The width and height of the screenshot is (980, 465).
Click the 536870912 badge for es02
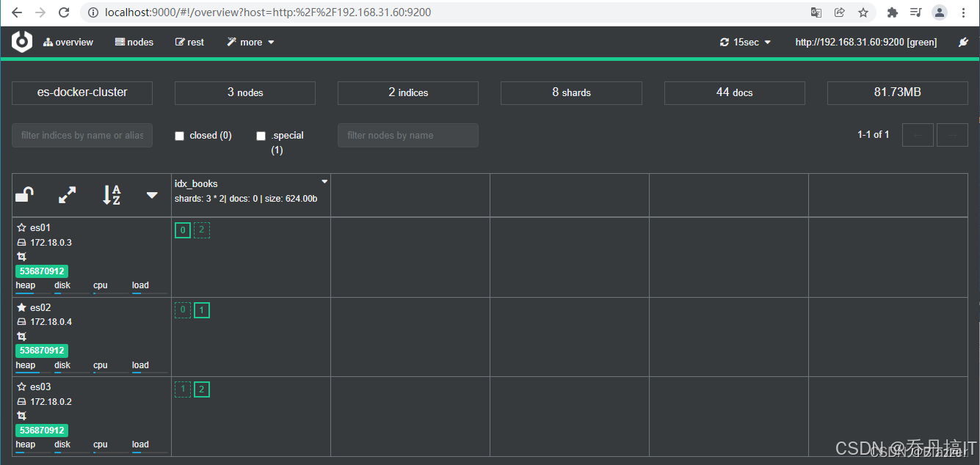[42, 351]
